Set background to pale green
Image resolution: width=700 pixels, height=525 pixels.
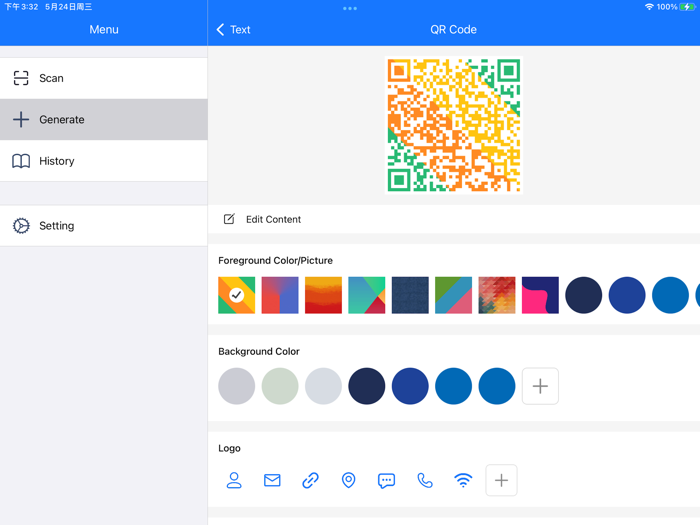point(280,386)
